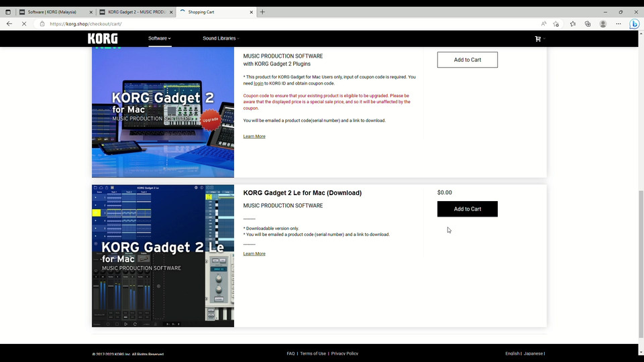Stop page loading with X button

[x=24, y=24]
